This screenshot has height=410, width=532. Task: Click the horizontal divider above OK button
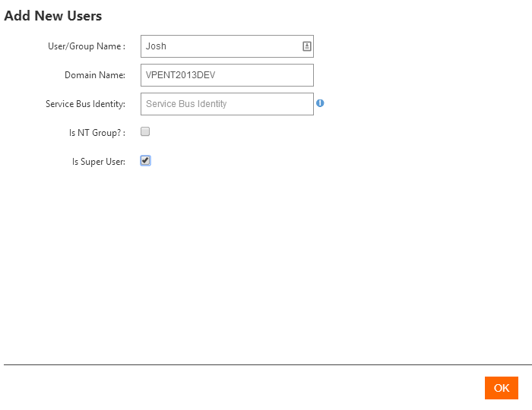pos(266,364)
